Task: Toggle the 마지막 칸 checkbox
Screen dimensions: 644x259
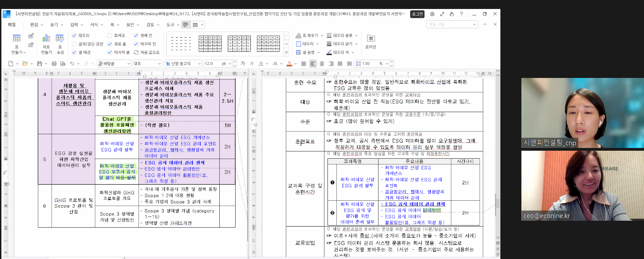Action: point(136,44)
